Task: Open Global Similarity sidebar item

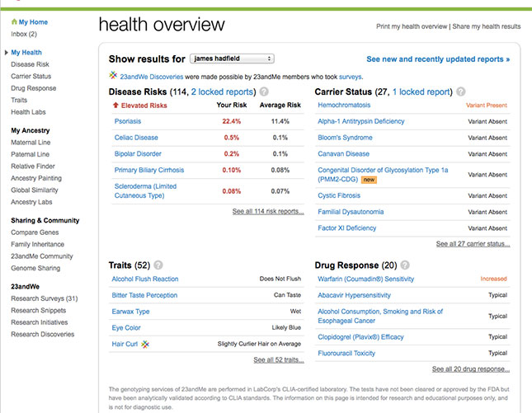Action: click(x=35, y=190)
